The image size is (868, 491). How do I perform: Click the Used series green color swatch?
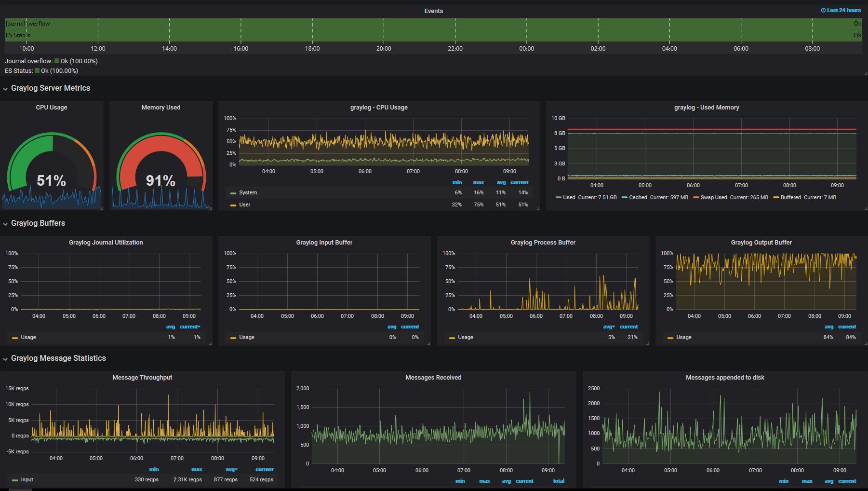click(559, 198)
